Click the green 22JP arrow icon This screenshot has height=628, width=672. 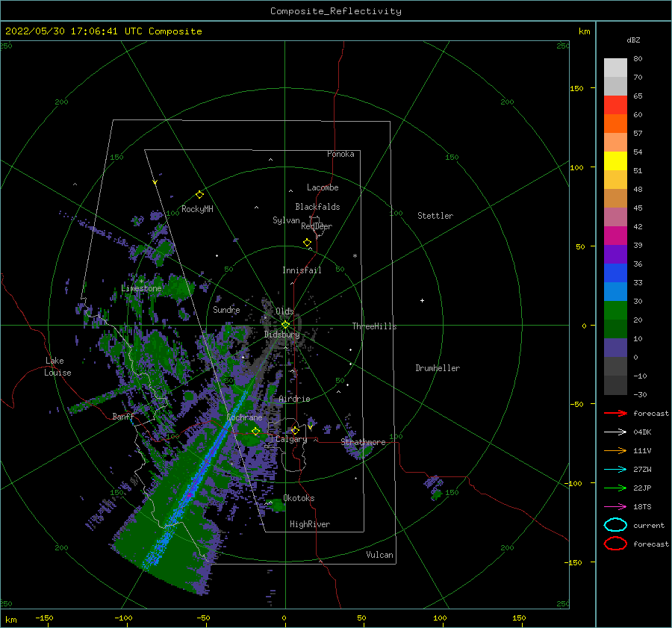pyautogui.click(x=615, y=488)
